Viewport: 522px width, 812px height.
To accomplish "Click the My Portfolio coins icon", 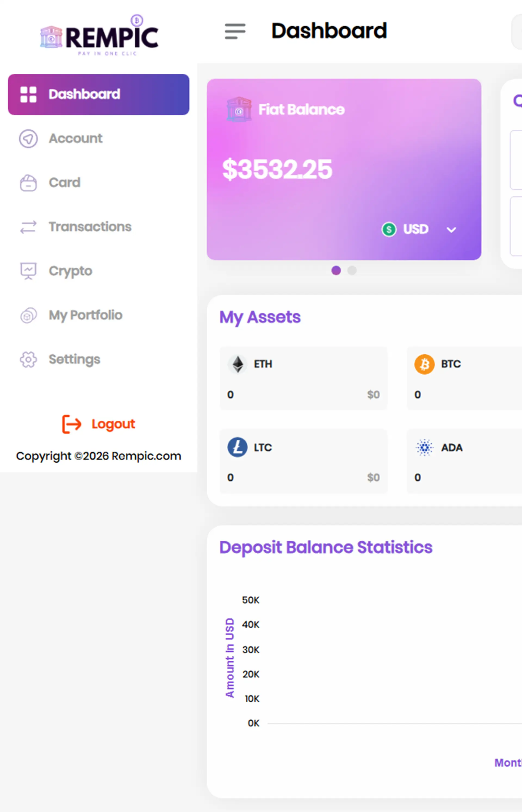I will tap(29, 316).
